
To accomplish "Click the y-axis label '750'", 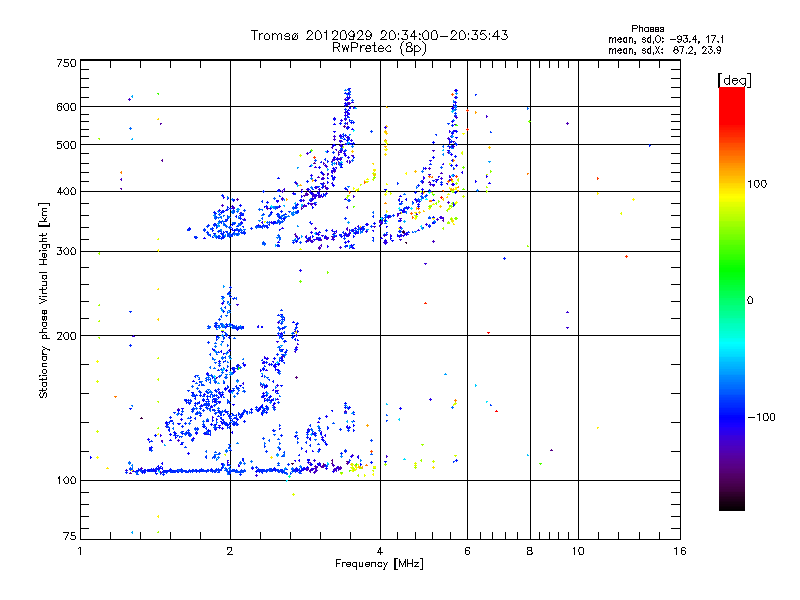I will pos(66,63).
